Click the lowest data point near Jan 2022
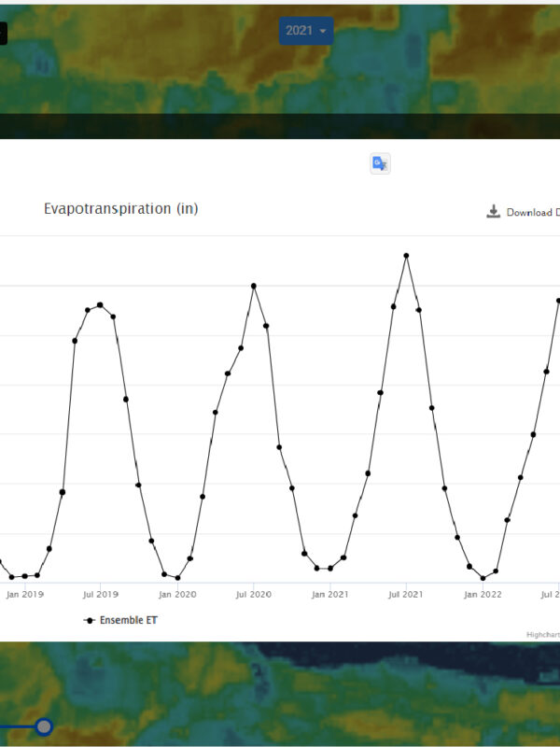560x747 pixels. pyautogui.click(x=483, y=578)
